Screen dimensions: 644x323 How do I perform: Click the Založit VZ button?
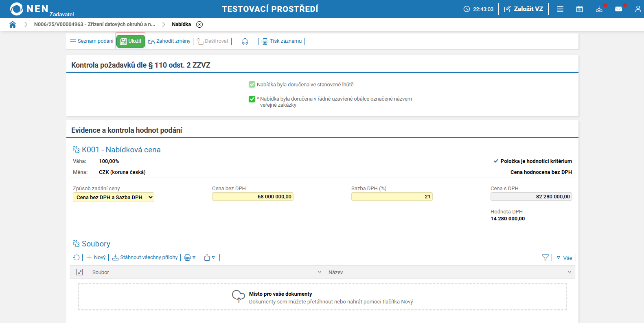pyautogui.click(x=524, y=9)
